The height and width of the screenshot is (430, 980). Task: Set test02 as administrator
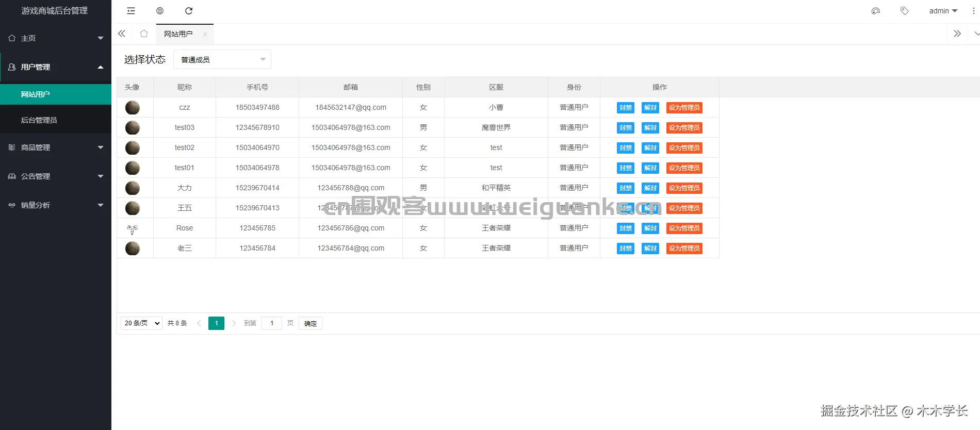point(684,148)
